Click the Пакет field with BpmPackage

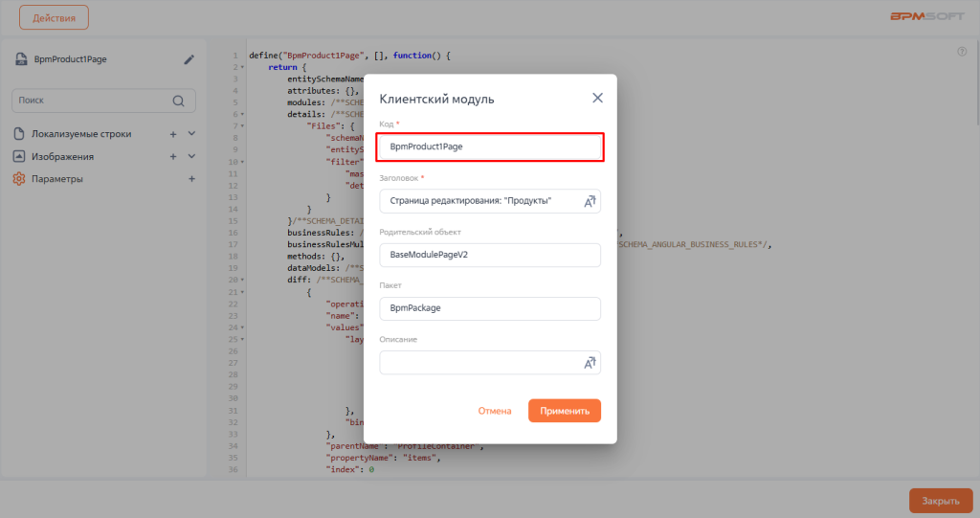(490, 308)
